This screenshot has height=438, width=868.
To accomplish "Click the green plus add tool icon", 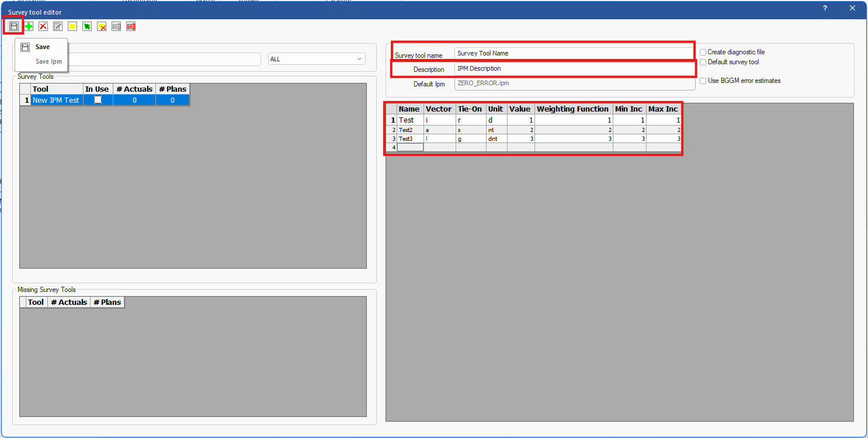I will [x=29, y=26].
